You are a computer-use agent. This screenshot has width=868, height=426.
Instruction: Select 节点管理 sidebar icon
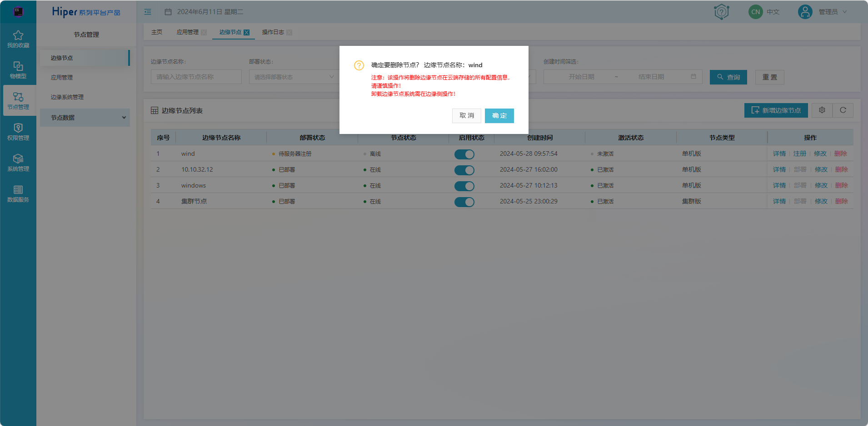coord(18,97)
